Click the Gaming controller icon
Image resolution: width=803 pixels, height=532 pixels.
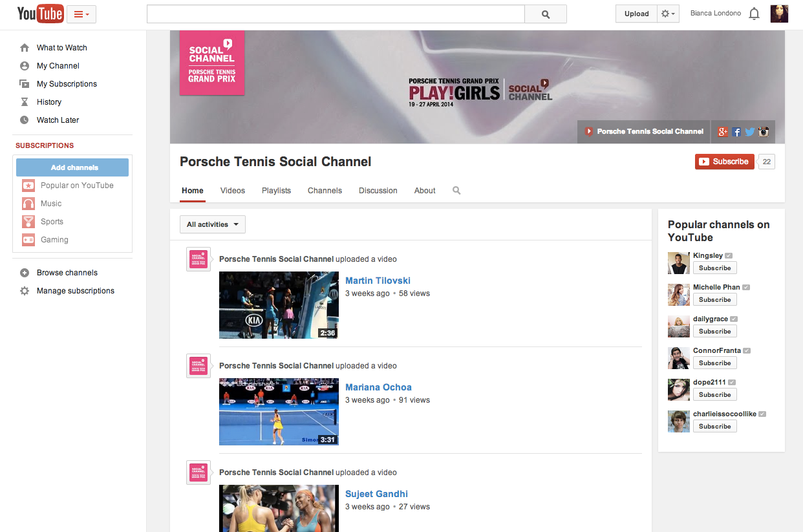(x=28, y=240)
